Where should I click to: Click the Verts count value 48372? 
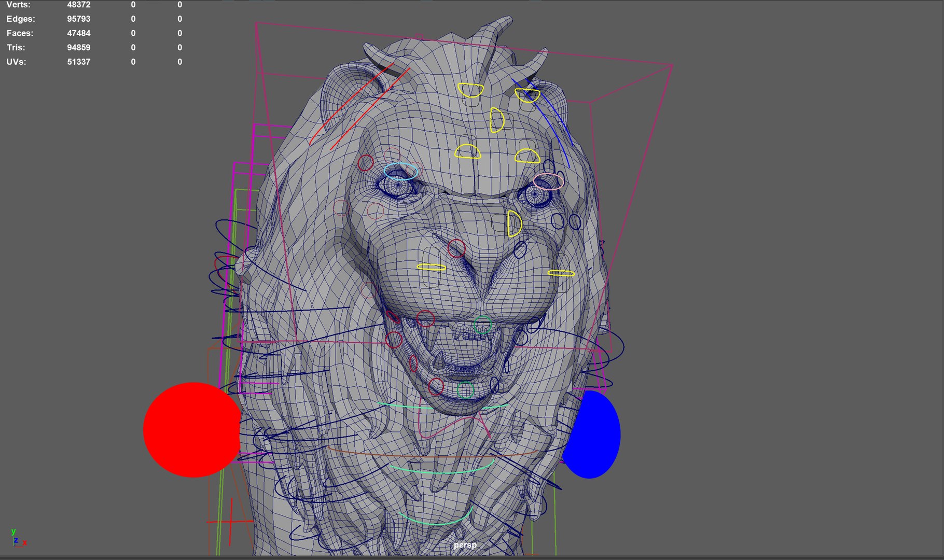[x=79, y=5]
